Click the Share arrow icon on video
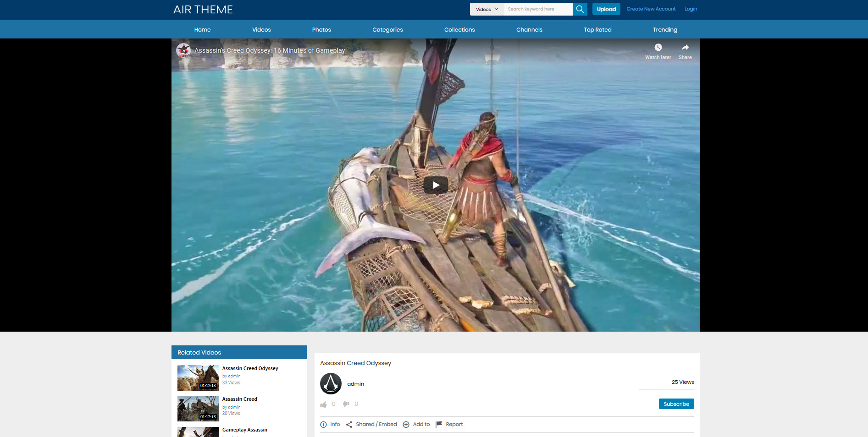Image resolution: width=868 pixels, height=437 pixels. point(685,47)
